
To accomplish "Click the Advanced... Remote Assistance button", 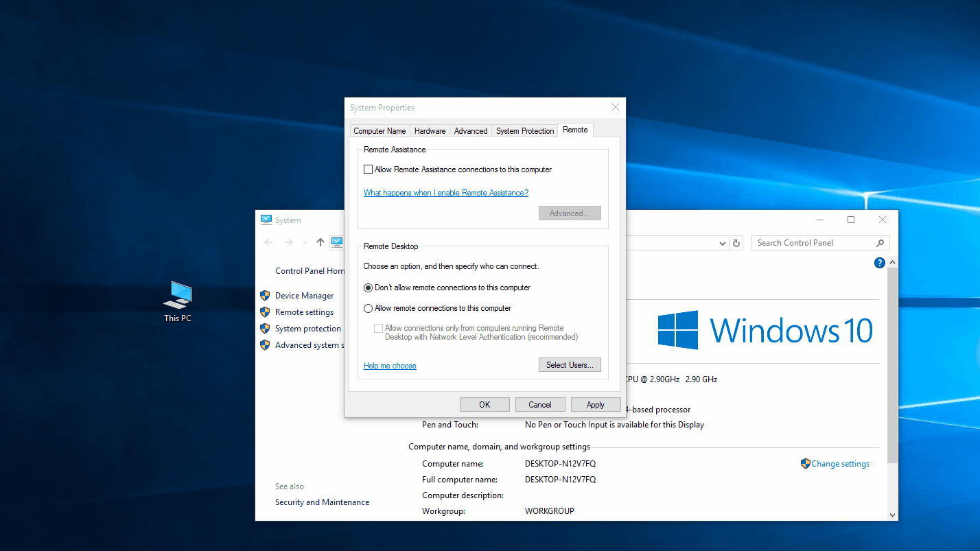I will [x=570, y=213].
